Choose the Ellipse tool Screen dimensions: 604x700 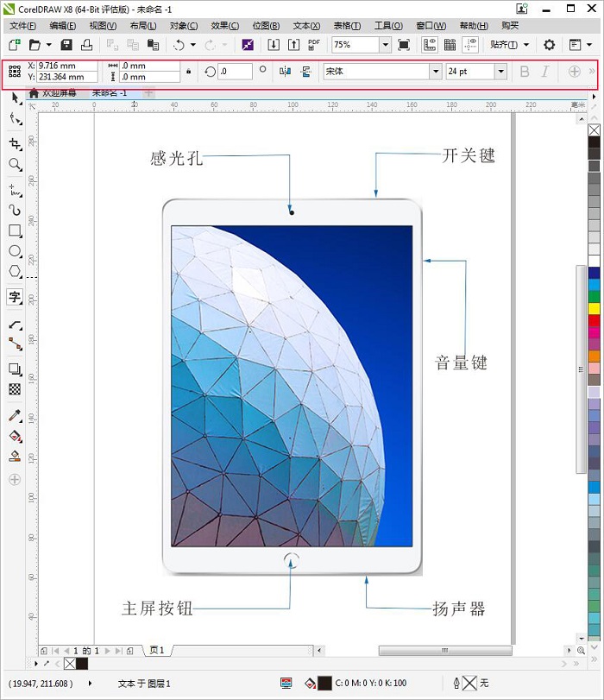(15, 251)
